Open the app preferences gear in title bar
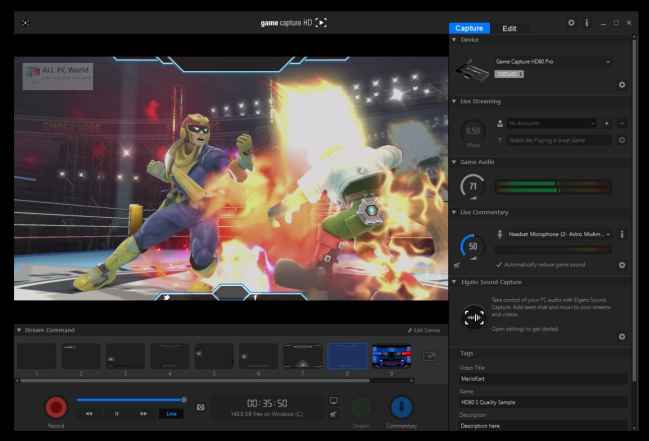Screen dimensions: 649x441 click(571, 22)
